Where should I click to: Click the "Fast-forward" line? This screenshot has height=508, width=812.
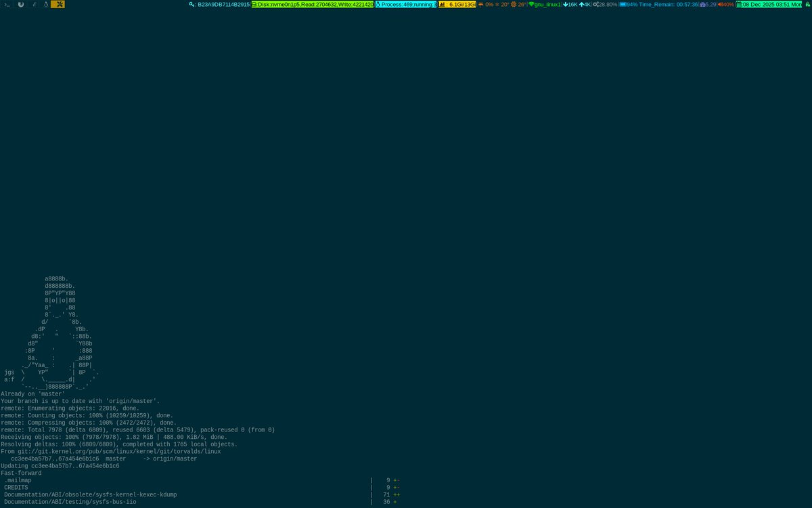[21, 473]
